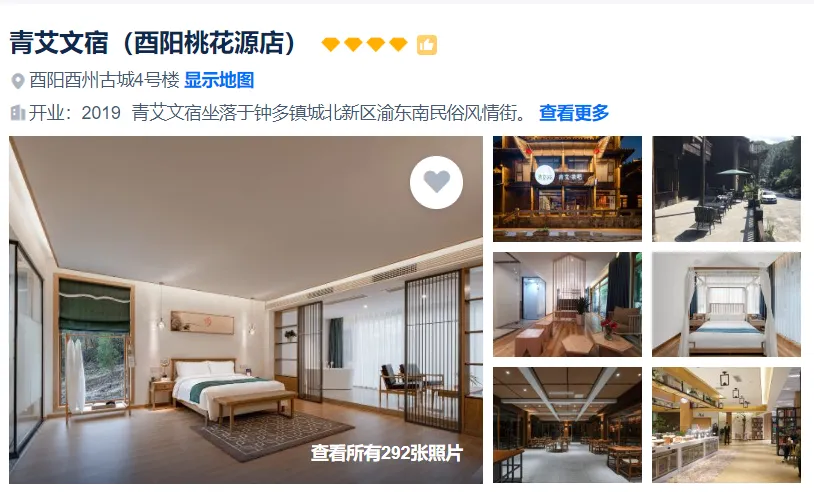
Task: Open the 显示地图 map link
Action: [219, 80]
